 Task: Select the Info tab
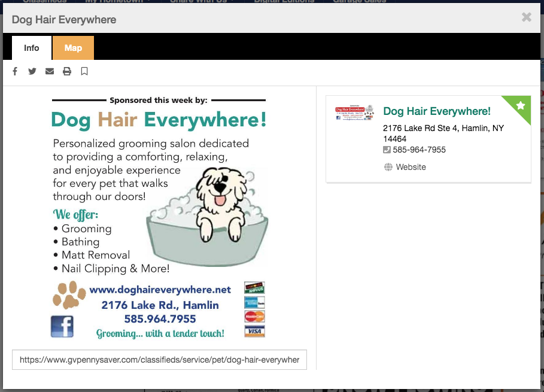click(32, 48)
